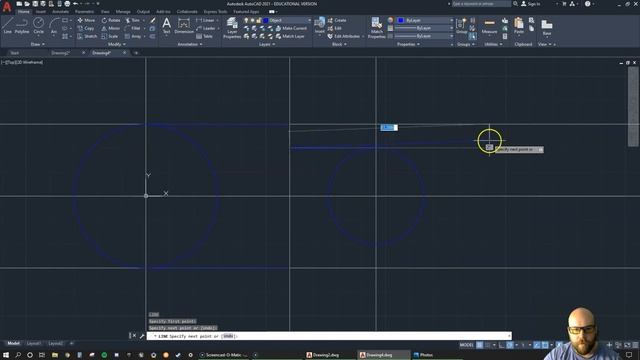Click the blue object color swatch in Properties
Screen dimensions: 640x360
(x=400, y=20)
